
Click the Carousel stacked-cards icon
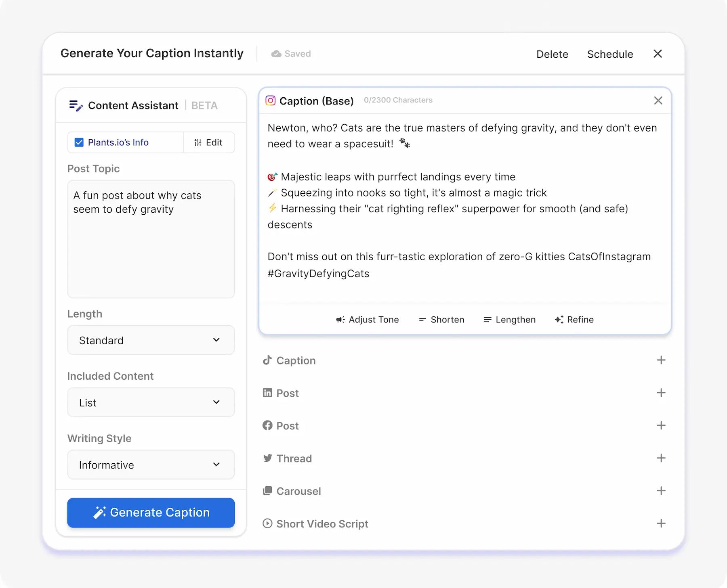[x=267, y=491]
